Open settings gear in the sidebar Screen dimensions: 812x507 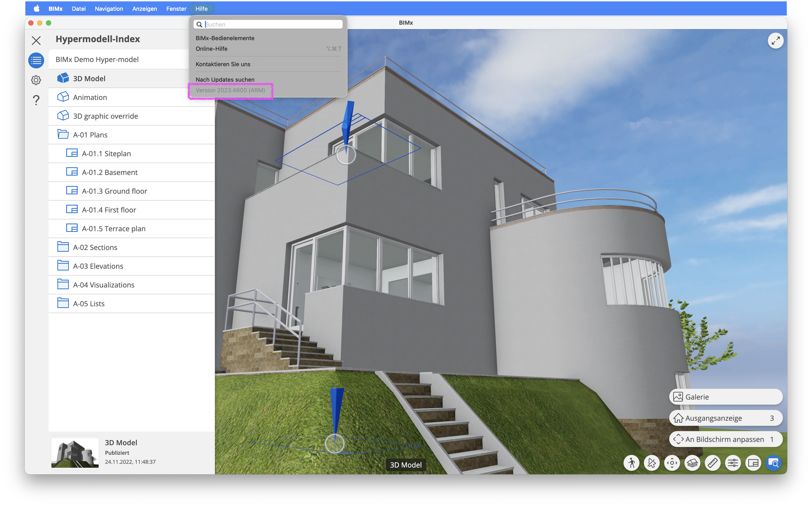tap(36, 80)
